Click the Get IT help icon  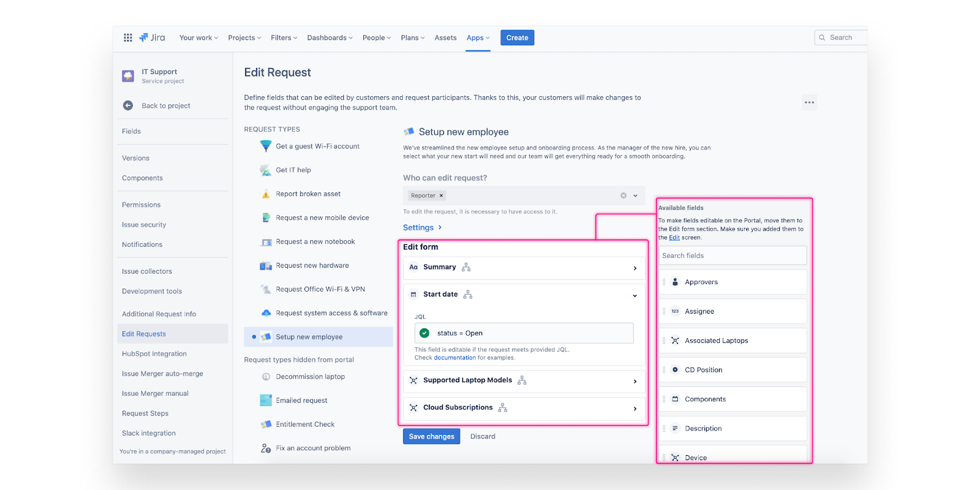click(x=266, y=170)
